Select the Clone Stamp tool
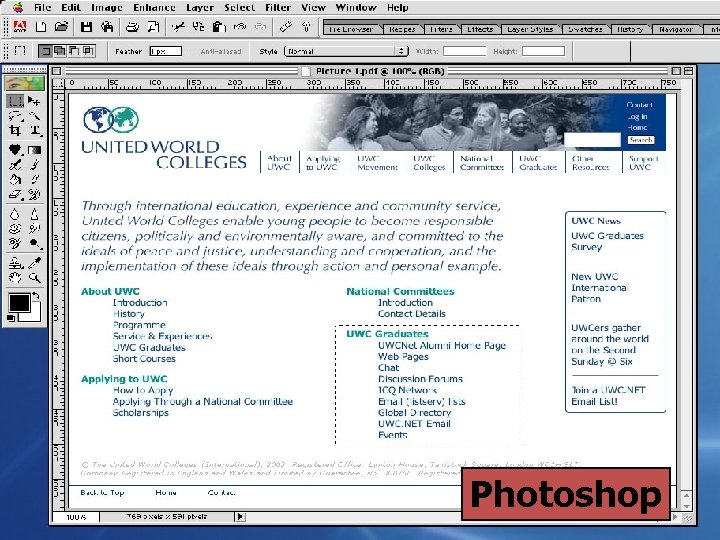 [15, 263]
